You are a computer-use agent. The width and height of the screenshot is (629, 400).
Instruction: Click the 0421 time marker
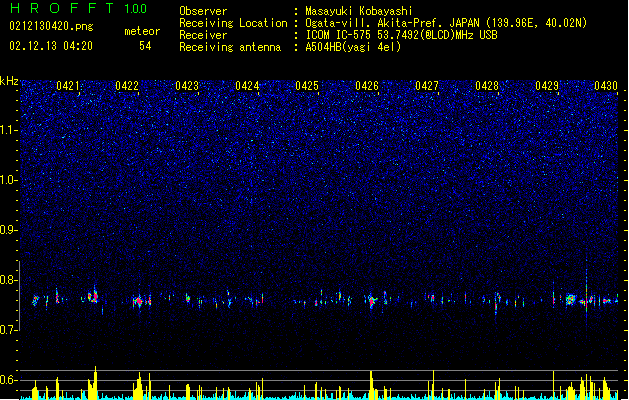(67, 86)
